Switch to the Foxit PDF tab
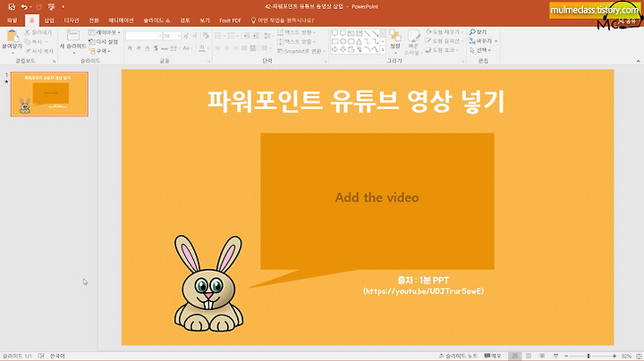Screen dimensions: 644x361 tap(231, 21)
